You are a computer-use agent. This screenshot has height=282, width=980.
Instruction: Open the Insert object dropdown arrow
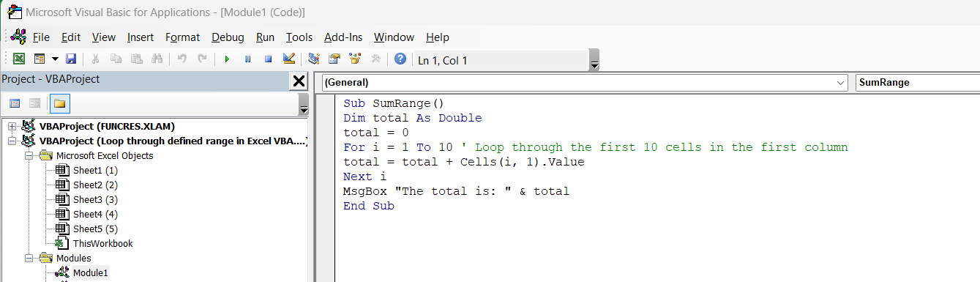point(54,59)
